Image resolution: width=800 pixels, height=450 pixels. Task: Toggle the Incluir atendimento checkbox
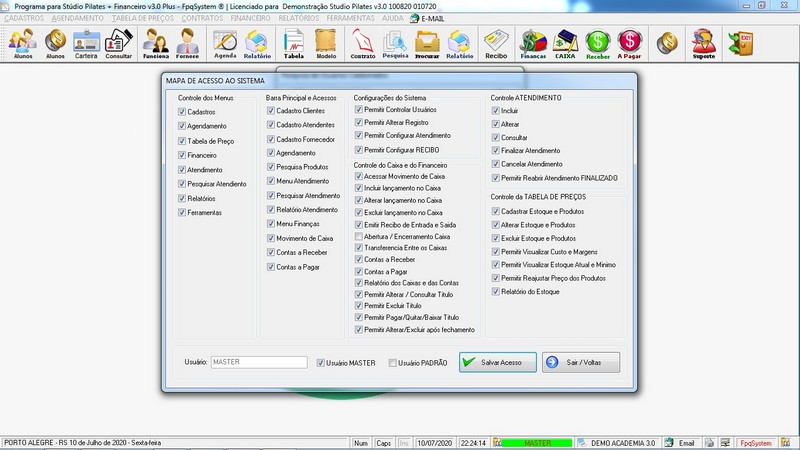pos(495,110)
